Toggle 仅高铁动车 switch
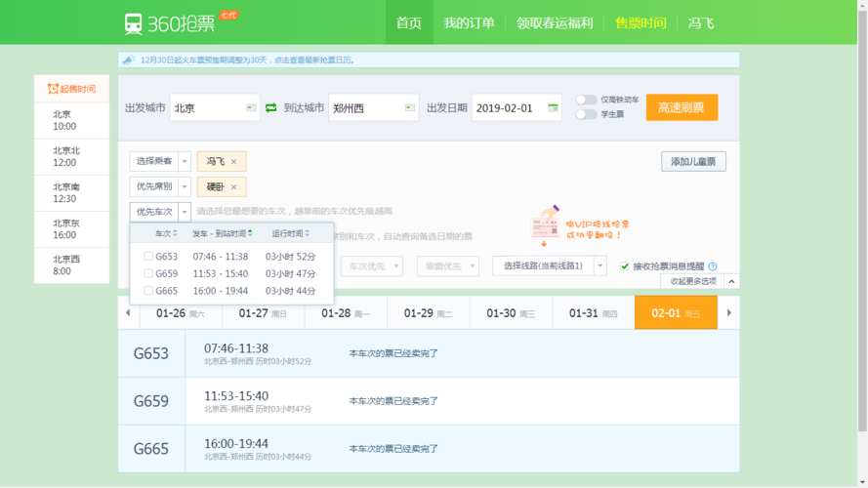Screen dimensions: 868x488 click(x=586, y=100)
